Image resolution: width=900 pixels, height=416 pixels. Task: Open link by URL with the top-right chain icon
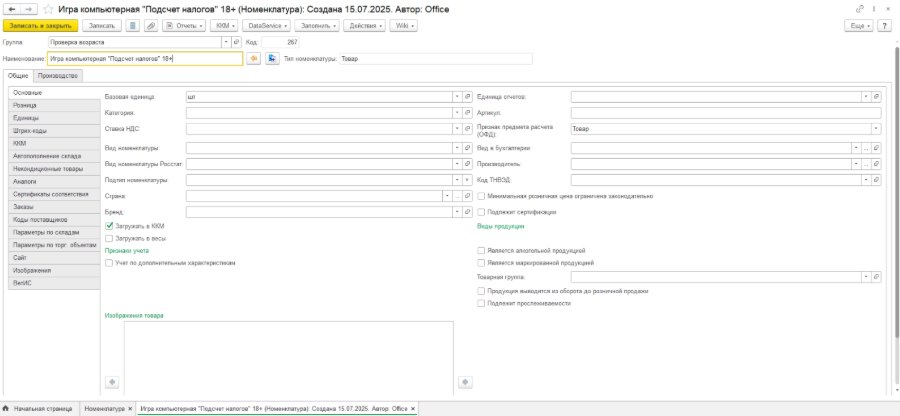pyautogui.click(x=859, y=9)
